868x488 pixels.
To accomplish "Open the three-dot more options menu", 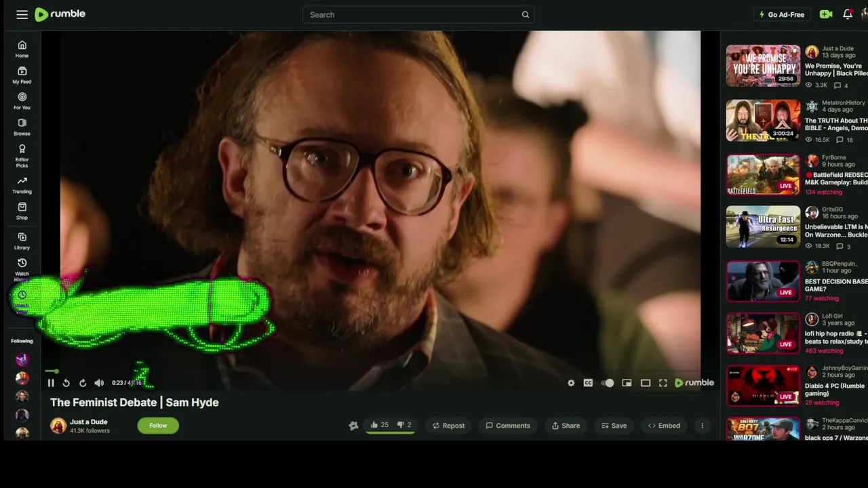I will click(702, 426).
